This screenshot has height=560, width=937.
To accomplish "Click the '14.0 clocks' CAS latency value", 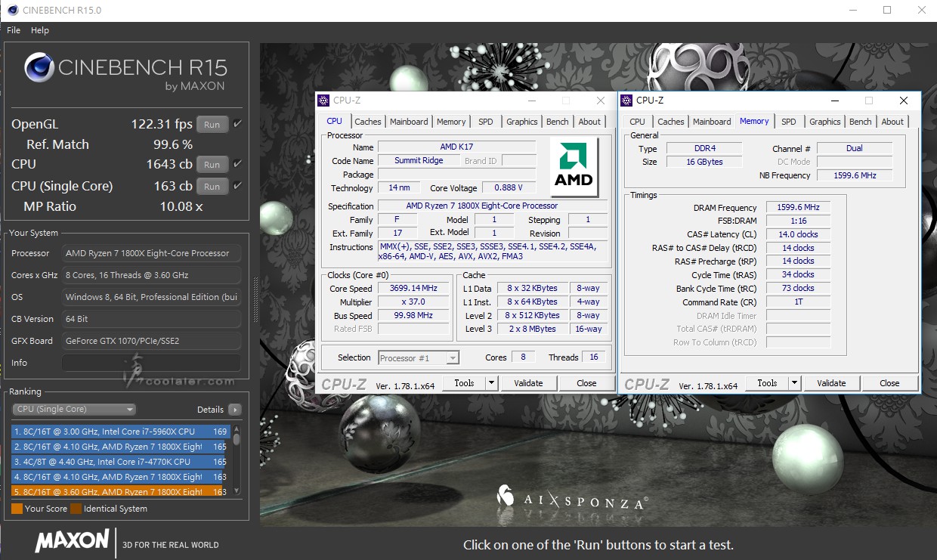I will click(798, 234).
